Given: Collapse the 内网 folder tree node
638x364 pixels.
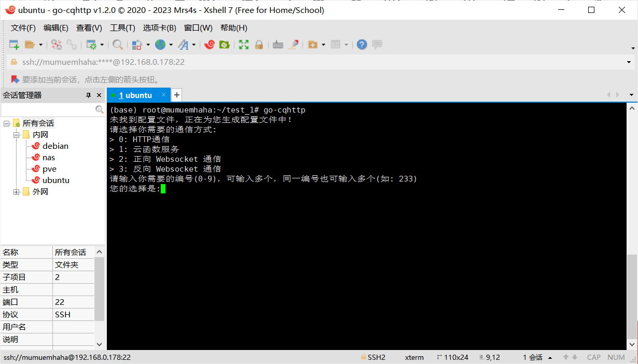Looking at the screenshot, I should pyautogui.click(x=17, y=135).
